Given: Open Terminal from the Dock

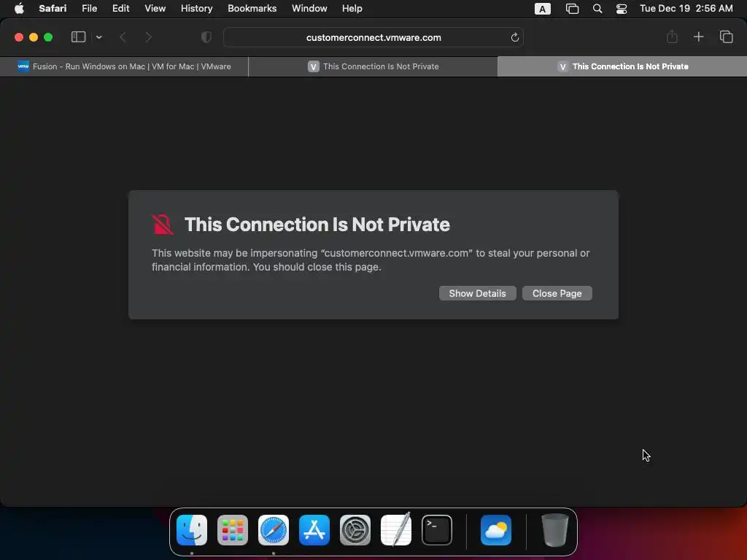Looking at the screenshot, I should [437, 530].
